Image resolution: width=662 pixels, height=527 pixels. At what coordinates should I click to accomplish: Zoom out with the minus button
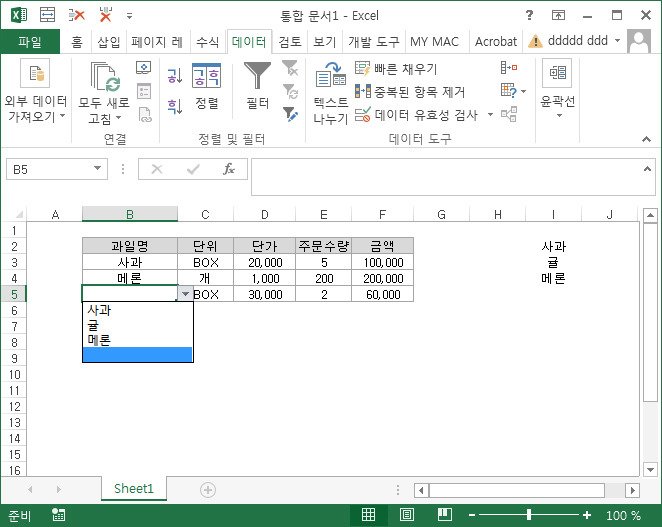(472, 515)
